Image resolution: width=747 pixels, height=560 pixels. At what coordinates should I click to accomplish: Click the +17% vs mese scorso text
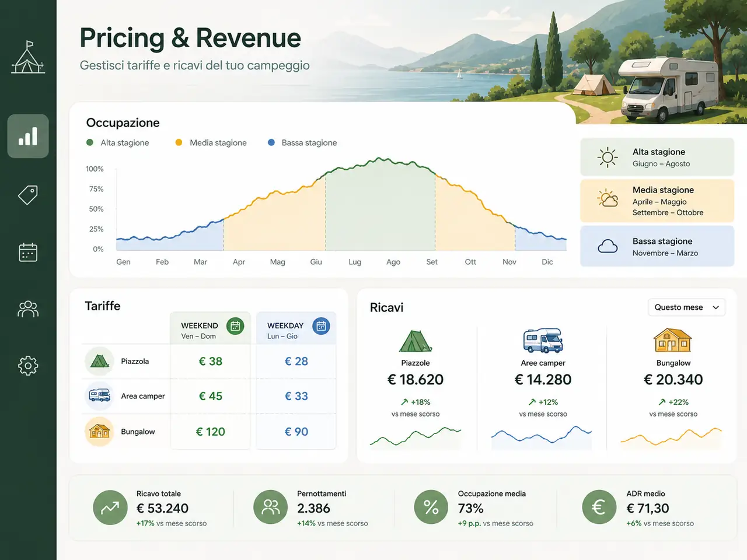(172, 523)
